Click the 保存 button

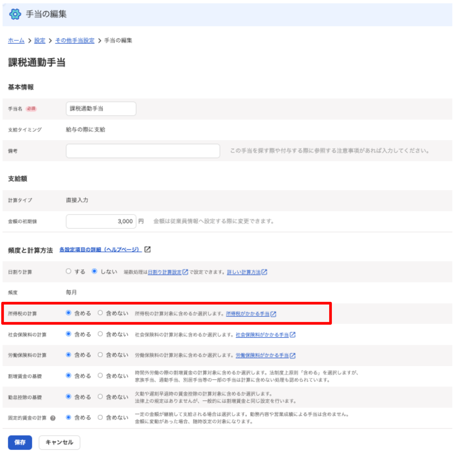(x=20, y=443)
